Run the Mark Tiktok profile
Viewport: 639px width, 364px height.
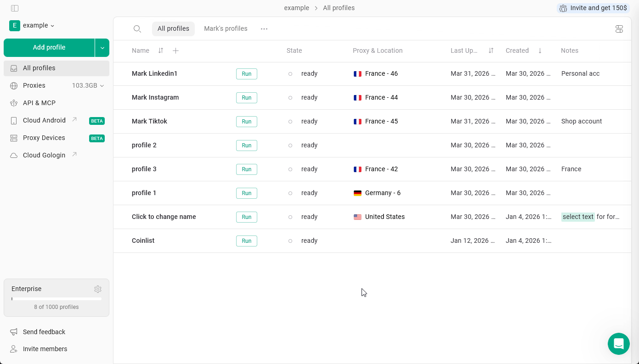247,122
